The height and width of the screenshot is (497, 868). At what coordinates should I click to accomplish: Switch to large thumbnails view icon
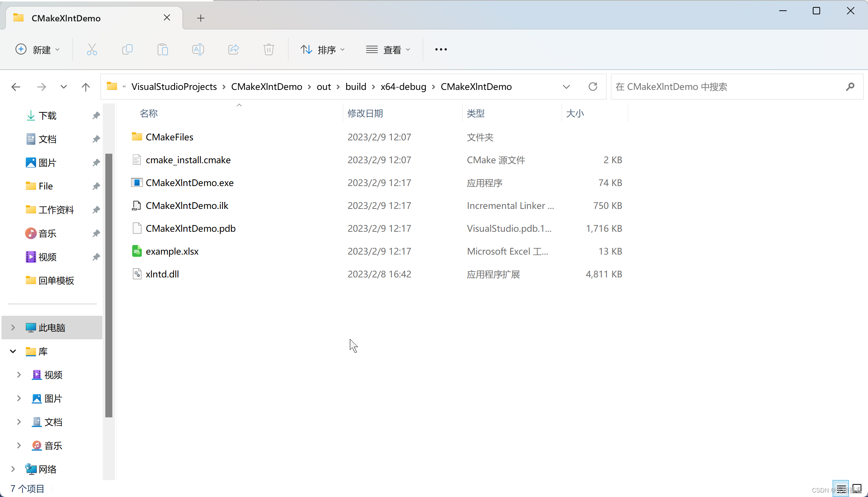[857, 489]
